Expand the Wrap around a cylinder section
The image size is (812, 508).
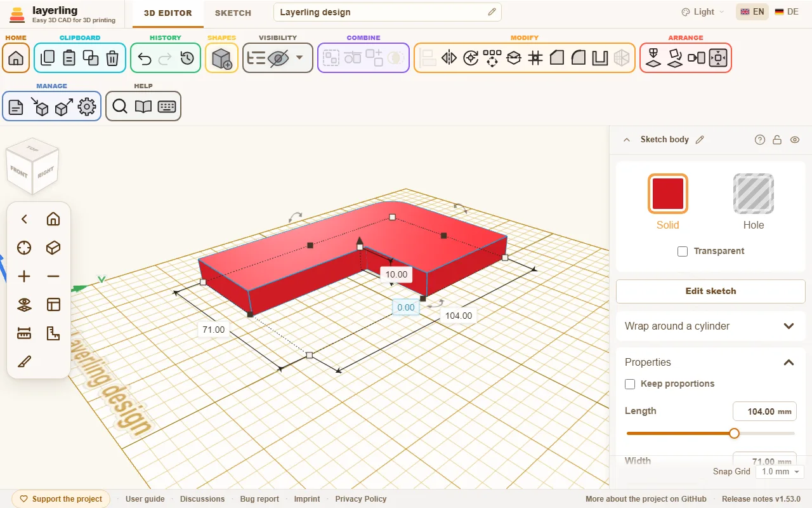pos(710,326)
